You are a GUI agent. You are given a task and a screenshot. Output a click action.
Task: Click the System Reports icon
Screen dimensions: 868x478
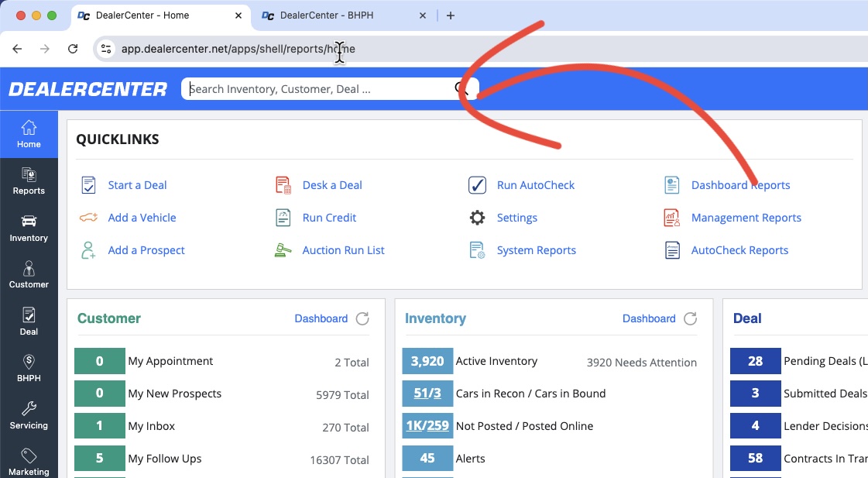coord(477,250)
